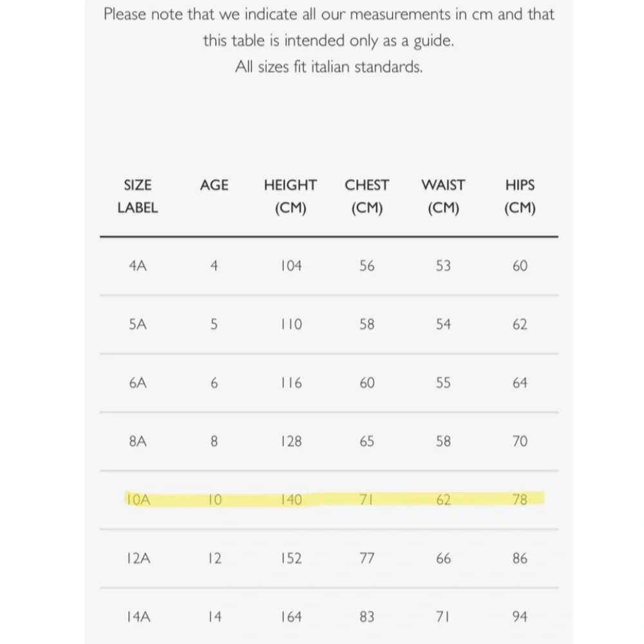
Task: Click the 12A size label cell
Action: [x=138, y=558]
